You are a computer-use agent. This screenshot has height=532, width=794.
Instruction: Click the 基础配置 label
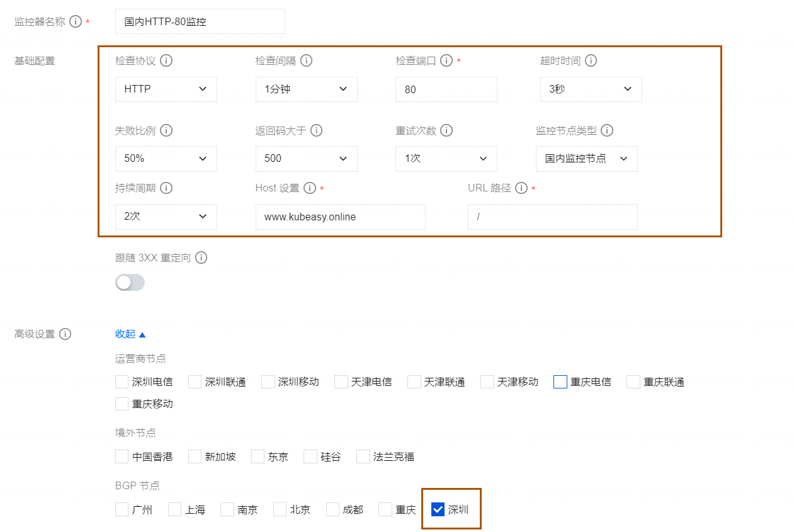(x=35, y=61)
